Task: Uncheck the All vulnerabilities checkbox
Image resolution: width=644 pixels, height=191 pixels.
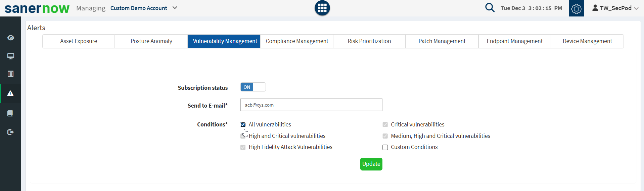Action: pos(243,125)
